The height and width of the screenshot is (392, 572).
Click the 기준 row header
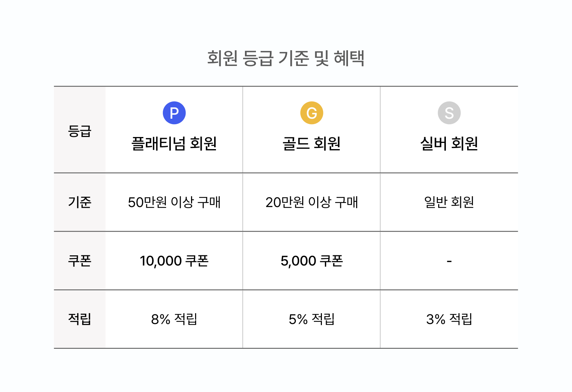coord(80,202)
